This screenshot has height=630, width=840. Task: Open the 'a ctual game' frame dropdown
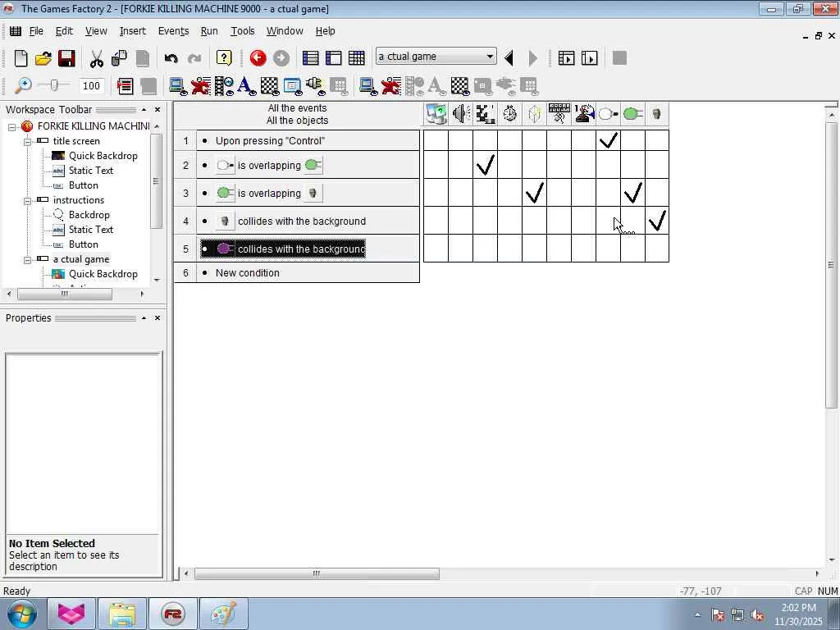pyautogui.click(x=489, y=57)
